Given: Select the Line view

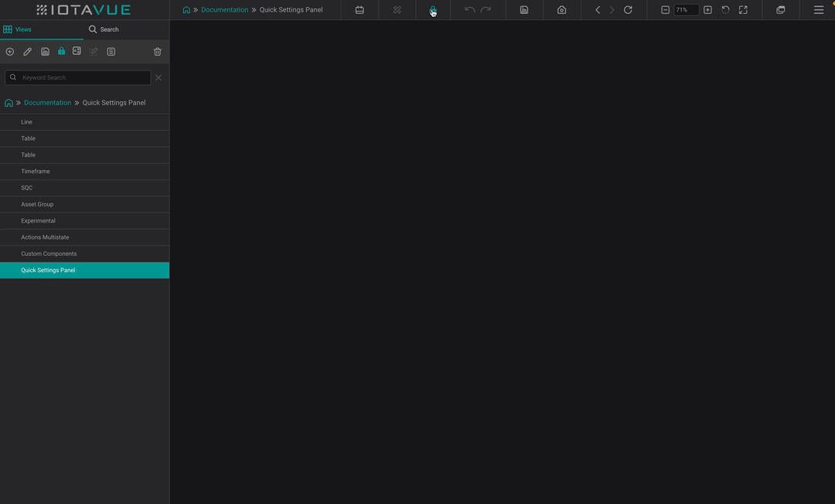Looking at the screenshot, I should coord(85,122).
